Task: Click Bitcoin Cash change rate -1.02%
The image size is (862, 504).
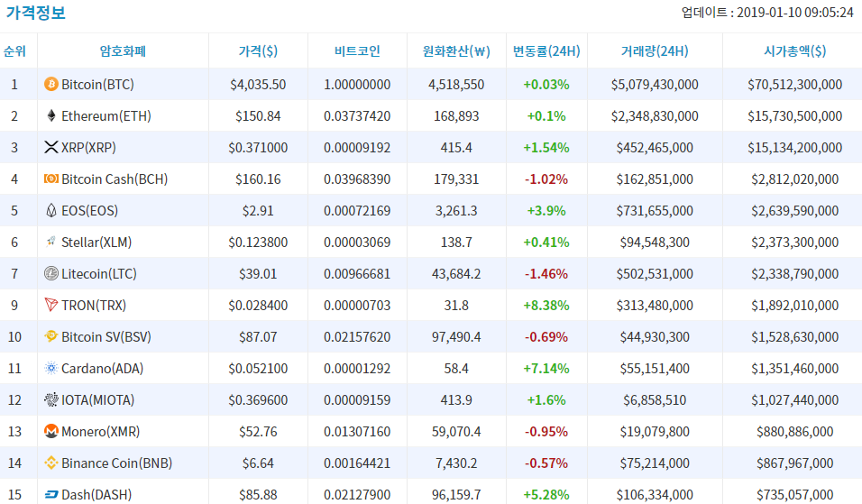Action: 546,179
